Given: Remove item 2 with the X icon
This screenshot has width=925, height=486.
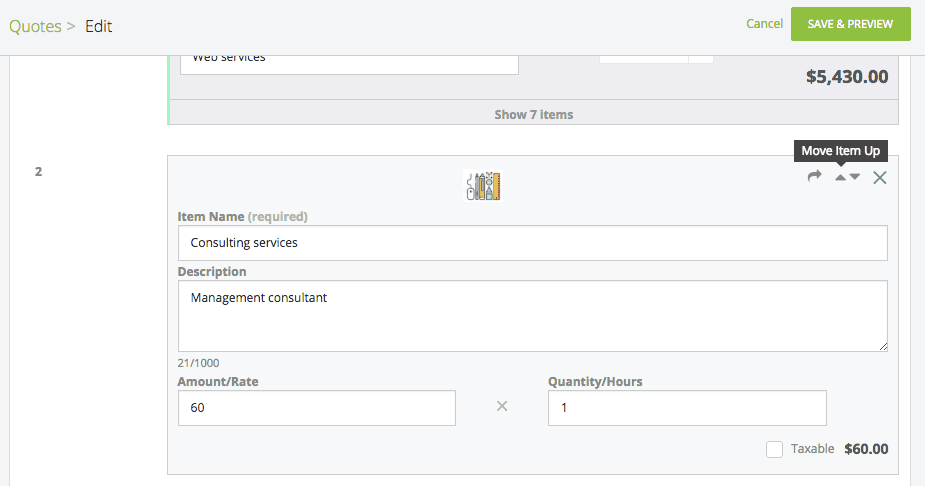Looking at the screenshot, I should (x=880, y=177).
